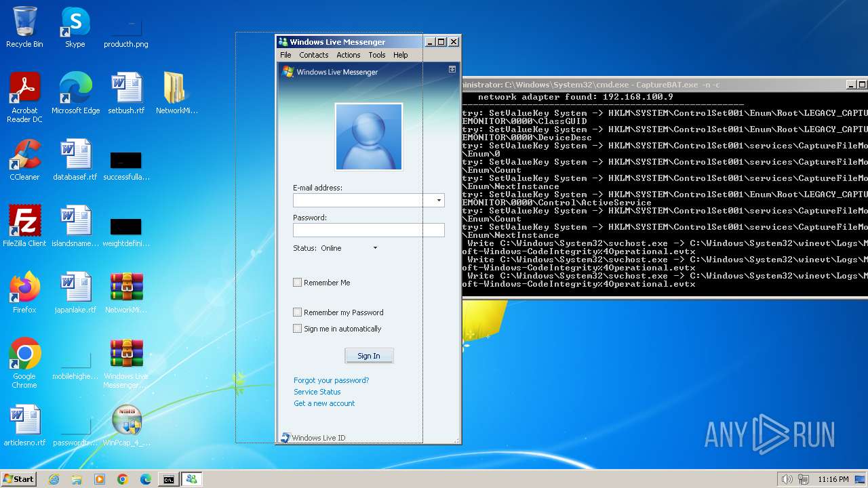Open Microsoft Edge desktop shortcut
This screenshot has height=488, width=868.
click(x=75, y=94)
